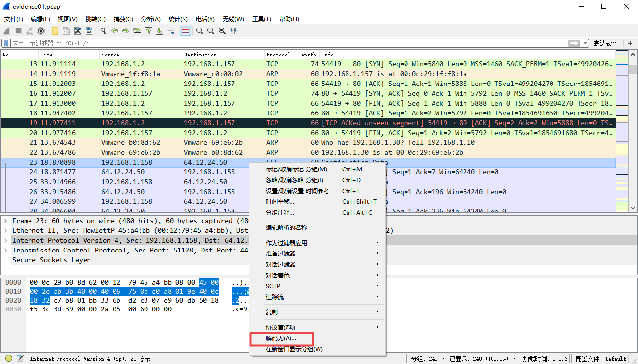Click the expert information circle in status bar

coord(9,359)
